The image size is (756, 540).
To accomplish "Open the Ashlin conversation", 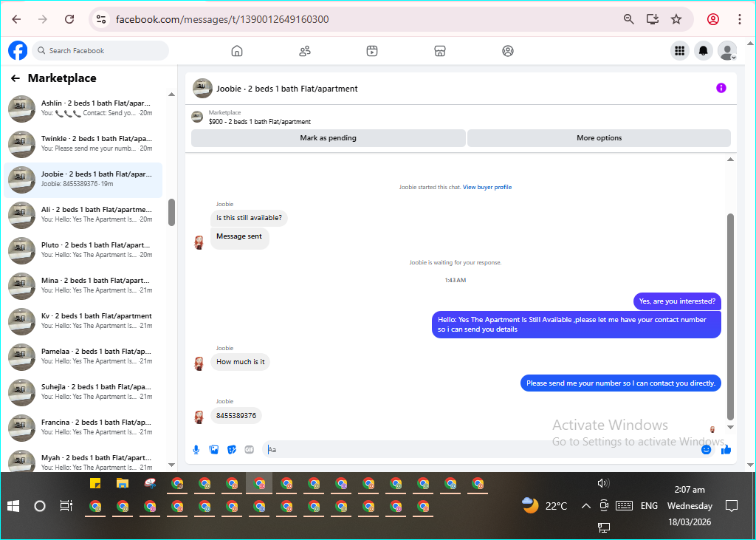I will 83,108.
